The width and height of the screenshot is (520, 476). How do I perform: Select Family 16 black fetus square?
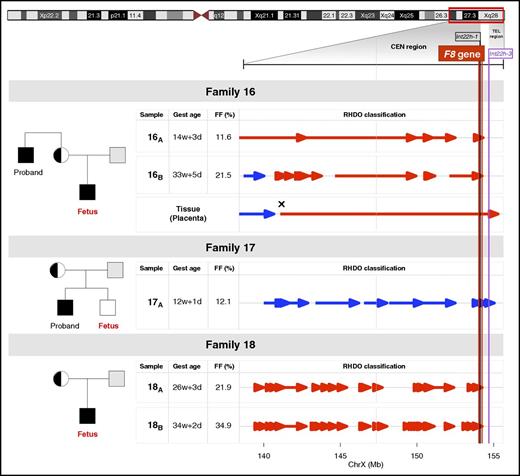click(87, 192)
